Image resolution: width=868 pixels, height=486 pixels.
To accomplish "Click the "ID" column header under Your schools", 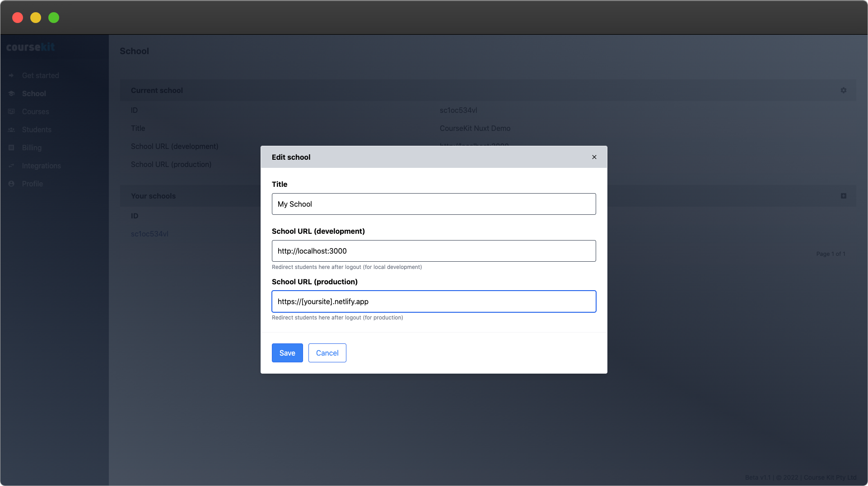I will pyautogui.click(x=135, y=216).
